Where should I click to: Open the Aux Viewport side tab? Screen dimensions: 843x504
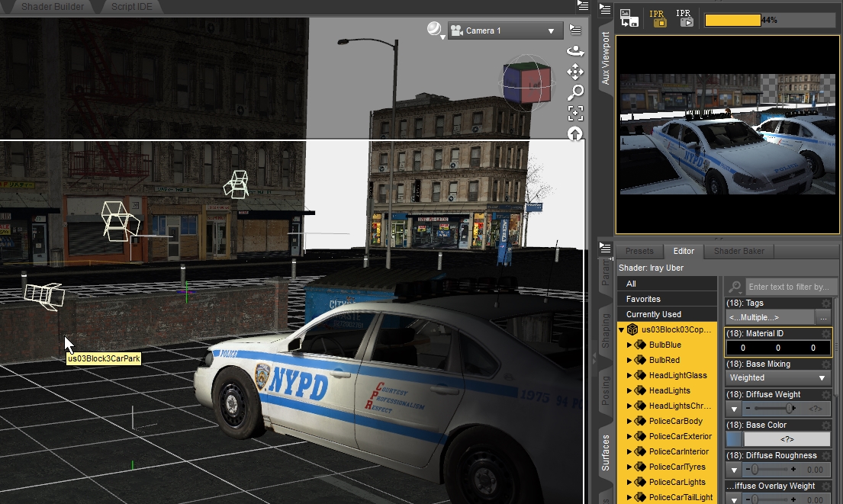pos(606,58)
